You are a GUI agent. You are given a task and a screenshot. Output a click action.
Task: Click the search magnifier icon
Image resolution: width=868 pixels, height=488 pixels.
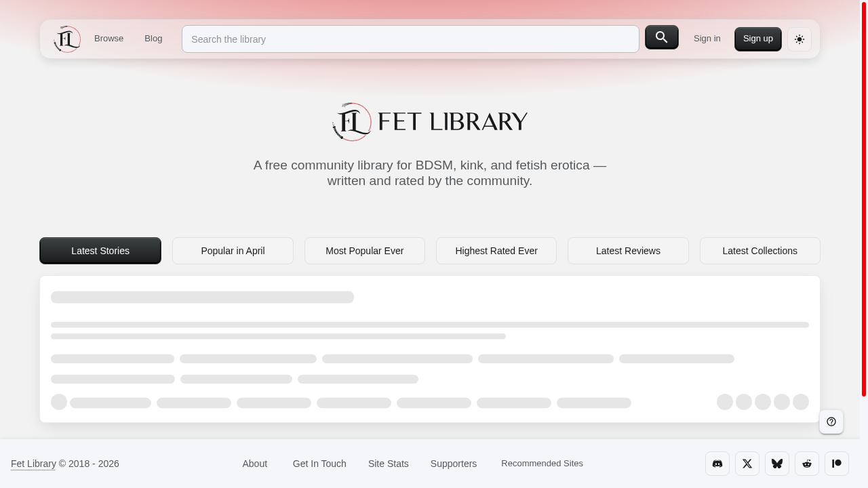(x=661, y=37)
